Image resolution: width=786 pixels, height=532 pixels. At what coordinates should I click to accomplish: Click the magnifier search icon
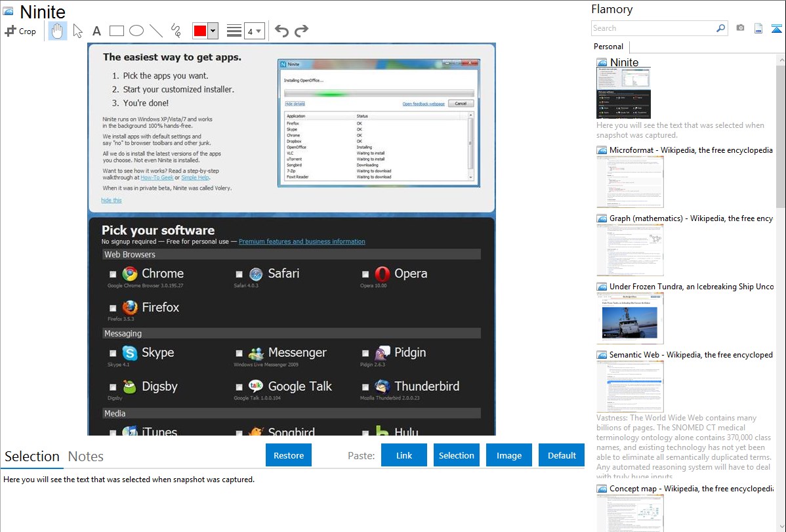(x=720, y=28)
